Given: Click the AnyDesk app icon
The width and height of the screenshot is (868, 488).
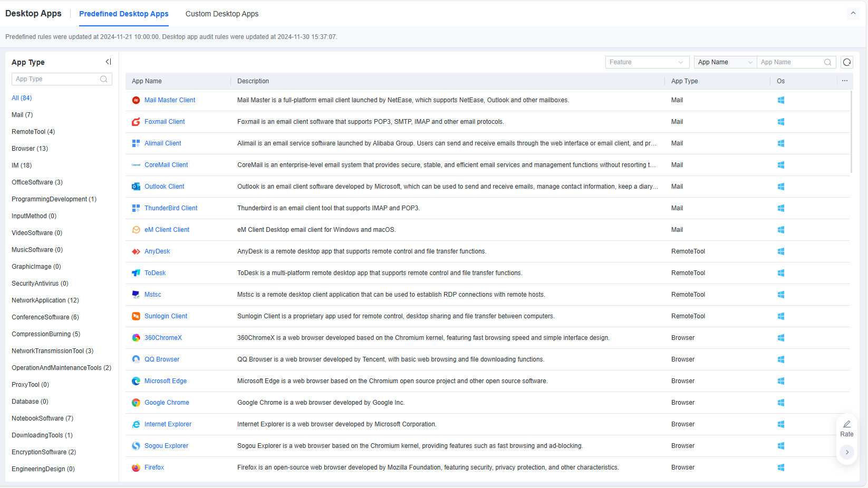Looking at the screenshot, I should [x=136, y=251].
